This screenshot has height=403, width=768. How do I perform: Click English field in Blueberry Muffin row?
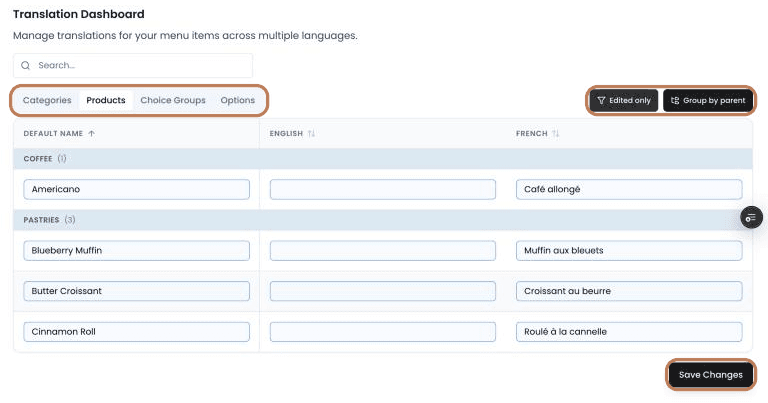tap(383, 250)
